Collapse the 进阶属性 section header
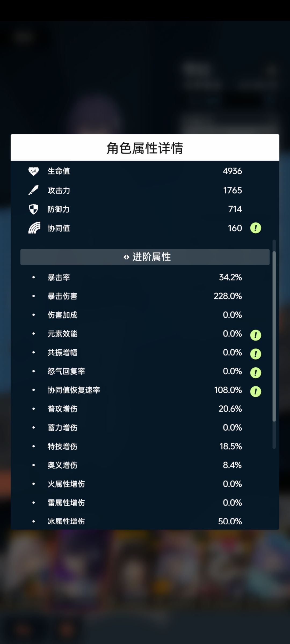290x644 pixels. point(145,257)
